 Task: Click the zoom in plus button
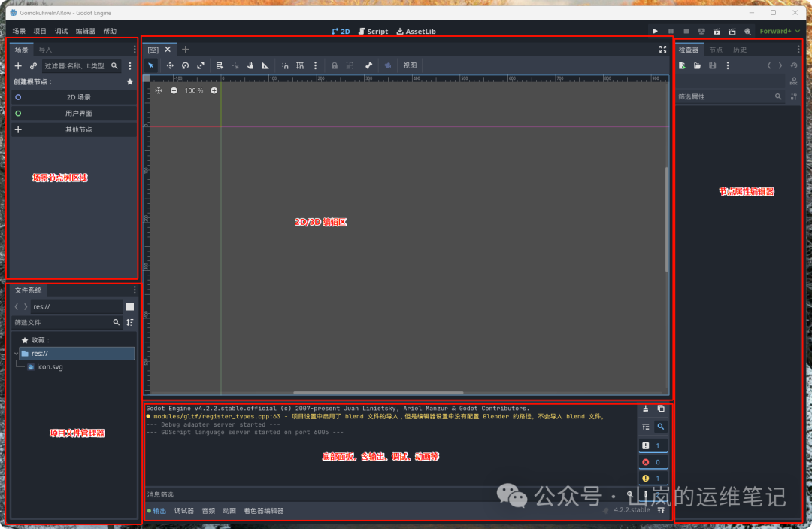tap(214, 90)
